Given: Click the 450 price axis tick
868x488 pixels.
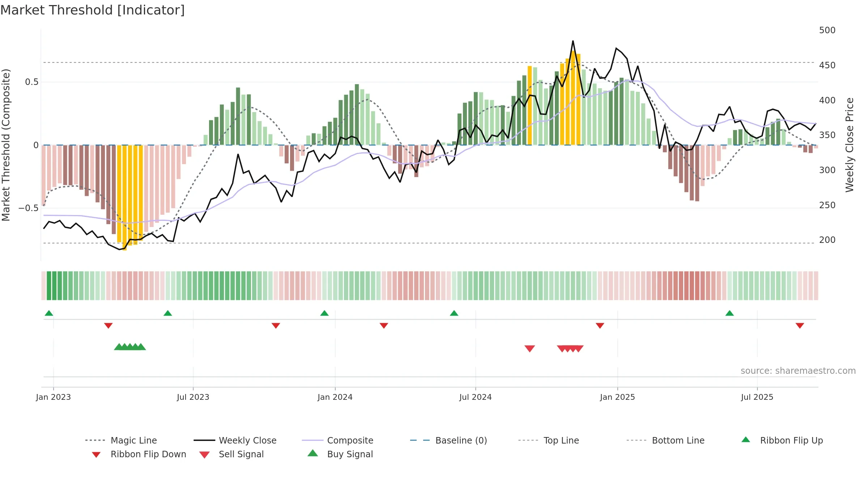Looking at the screenshot, I should point(827,65).
